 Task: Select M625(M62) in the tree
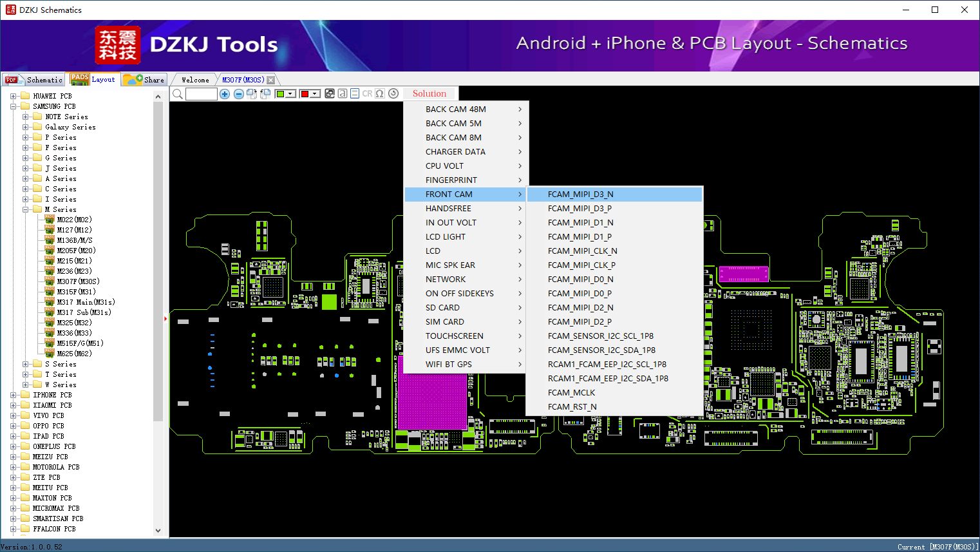pos(74,354)
